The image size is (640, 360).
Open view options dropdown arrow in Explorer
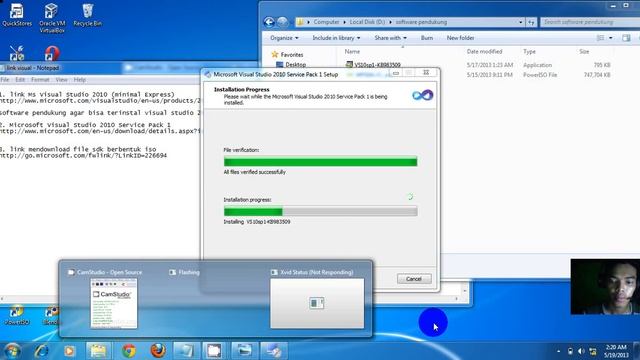coord(611,38)
